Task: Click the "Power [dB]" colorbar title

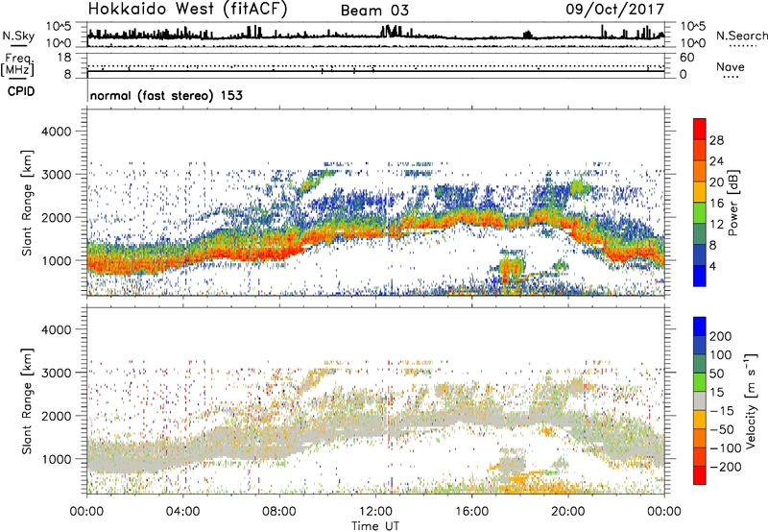Action: [732, 203]
